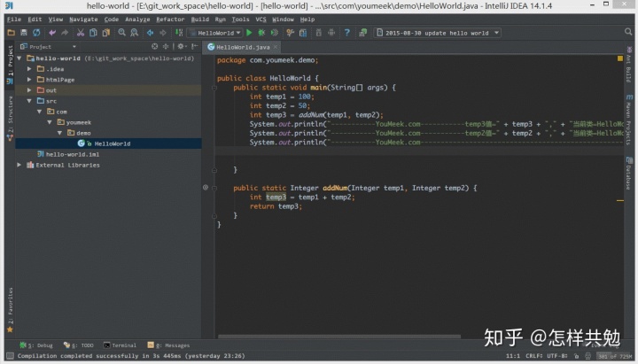Open the Debug tool window button
The width and height of the screenshot is (638, 364).
tap(36, 345)
